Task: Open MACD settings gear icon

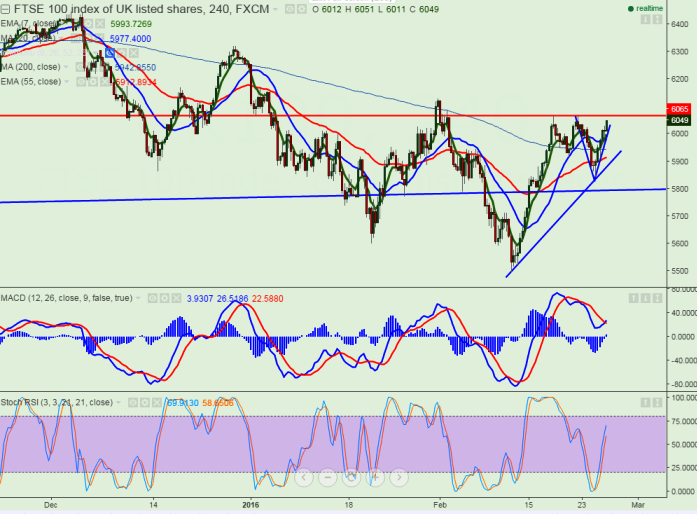Action: [x=164, y=298]
